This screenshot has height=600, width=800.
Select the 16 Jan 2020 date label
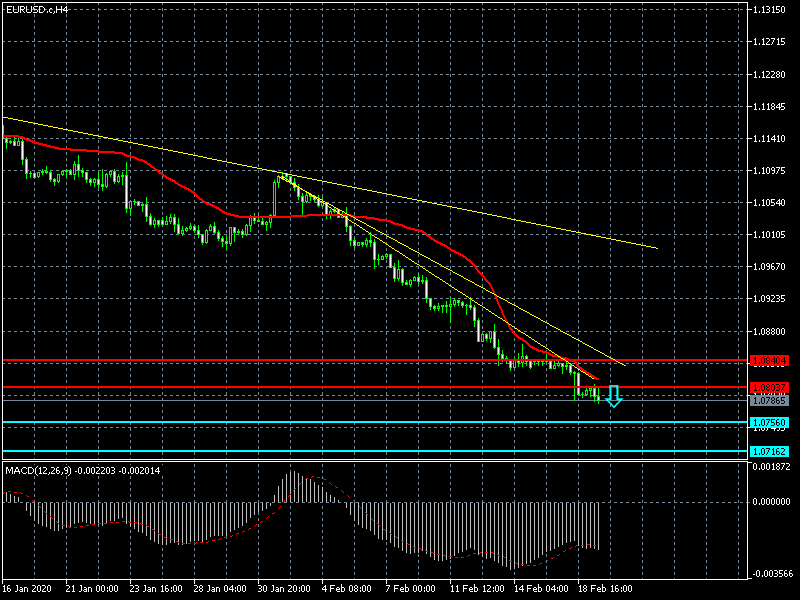tap(28, 588)
